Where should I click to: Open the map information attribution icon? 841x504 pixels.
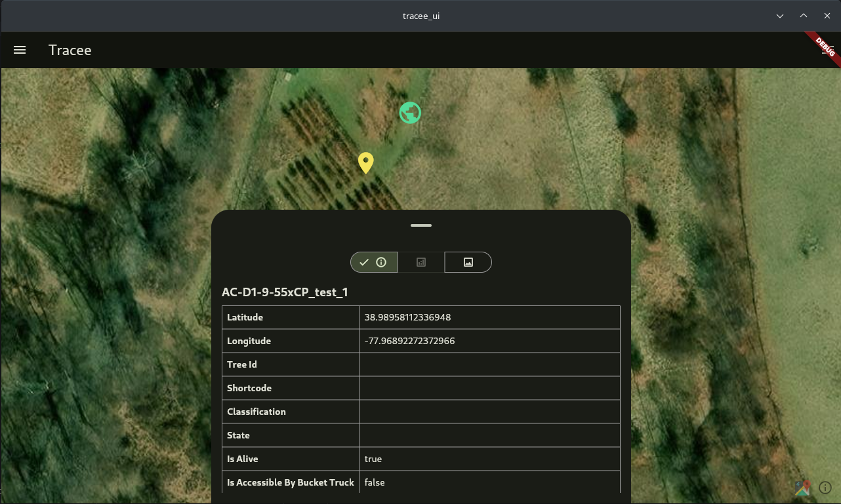tap(825, 488)
